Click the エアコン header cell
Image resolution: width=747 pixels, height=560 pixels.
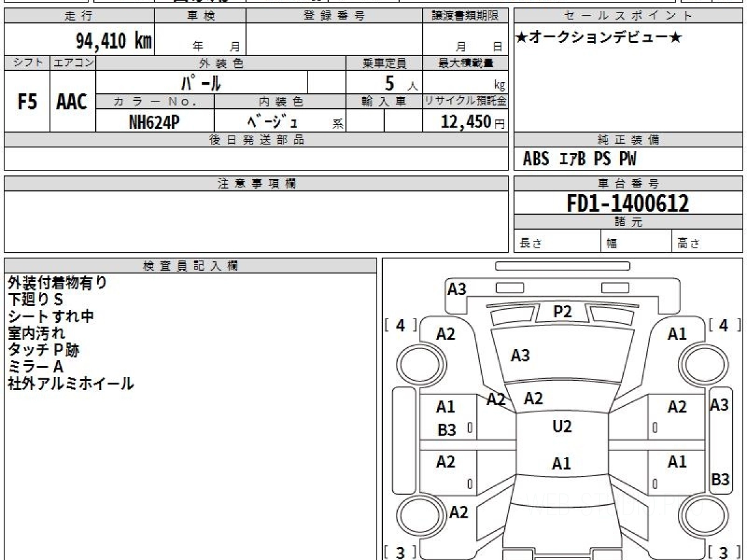point(73,63)
